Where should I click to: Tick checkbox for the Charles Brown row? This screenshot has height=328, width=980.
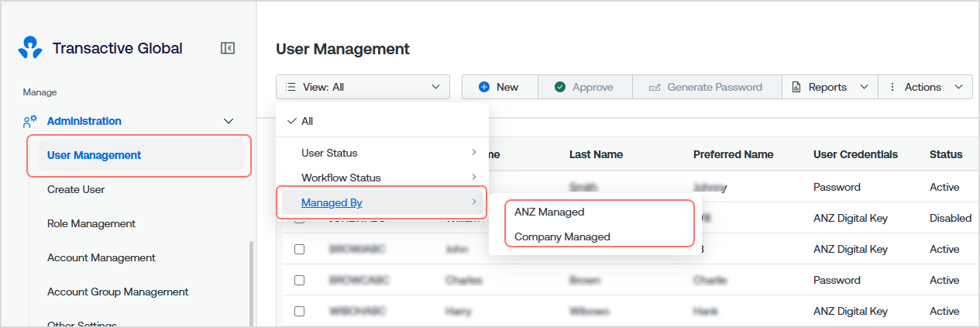pyautogui.click(x=299, y=280)
